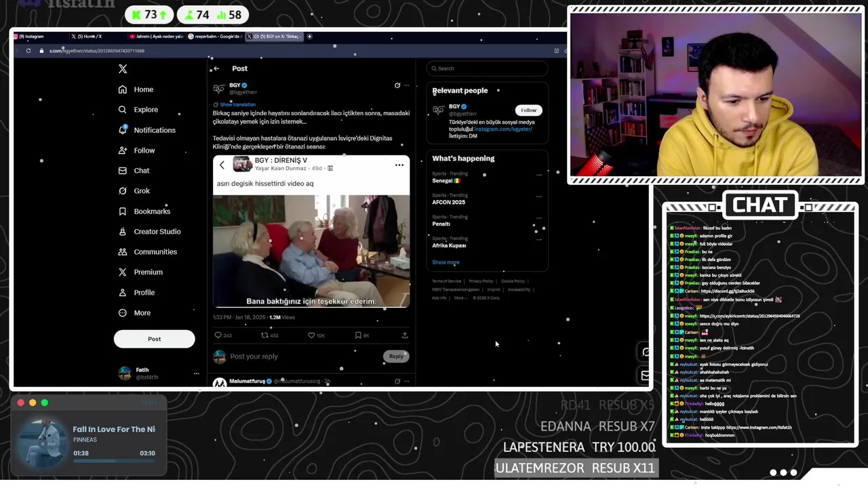Open account menu dots next to Fatih
The image size is (868, 488).
pos(197,373)
